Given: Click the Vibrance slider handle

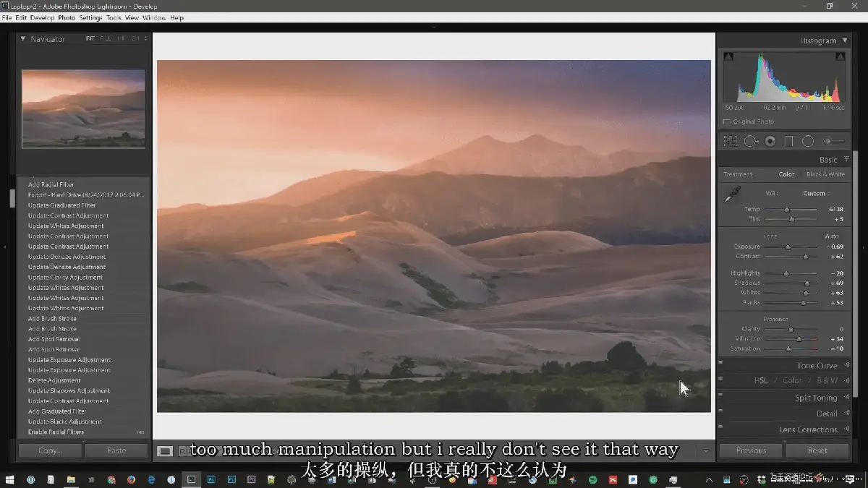Looking at the screenshot, I should point(799,339).
